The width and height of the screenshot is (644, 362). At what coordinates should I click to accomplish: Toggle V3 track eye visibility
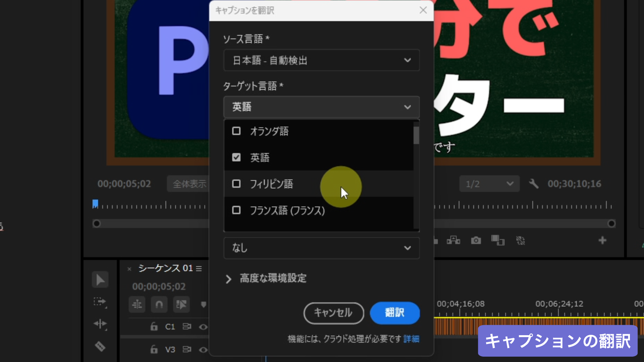(x=203, y=350)
